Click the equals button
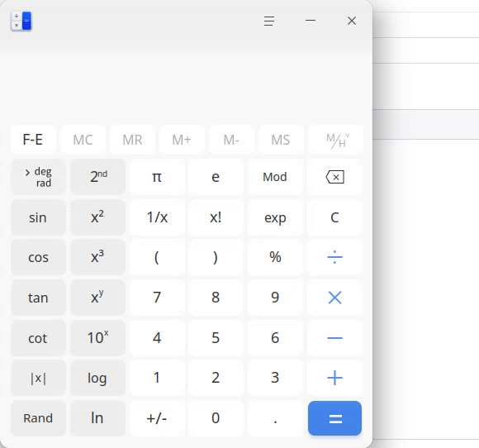This screenshot has width=479, height=448. [x=334, y=418]
